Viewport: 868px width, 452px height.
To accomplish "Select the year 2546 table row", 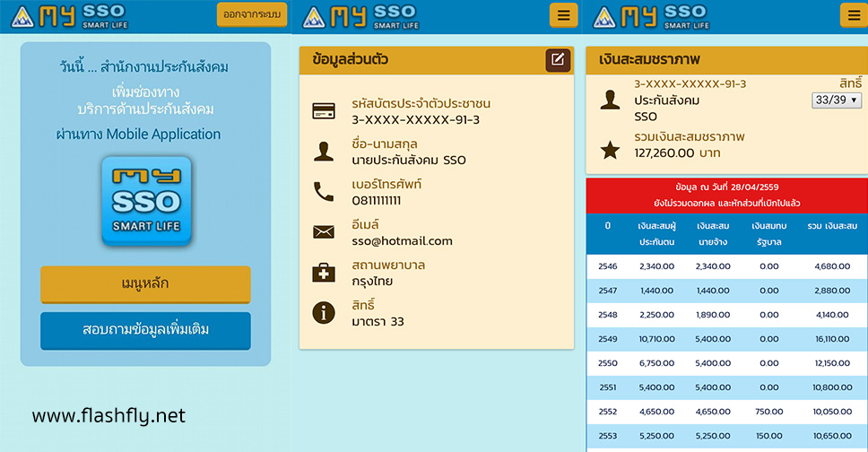I will pos(726,265).
